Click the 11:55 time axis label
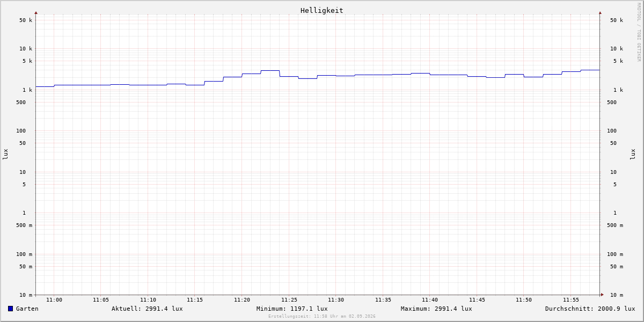This screenshot has width=644, height=322. pos(571,300)
